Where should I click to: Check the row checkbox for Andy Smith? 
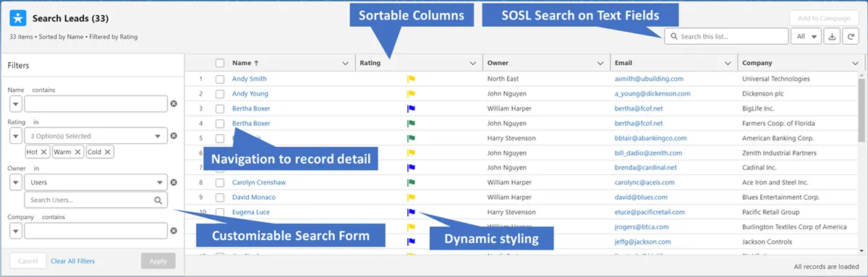coord(220,79)
